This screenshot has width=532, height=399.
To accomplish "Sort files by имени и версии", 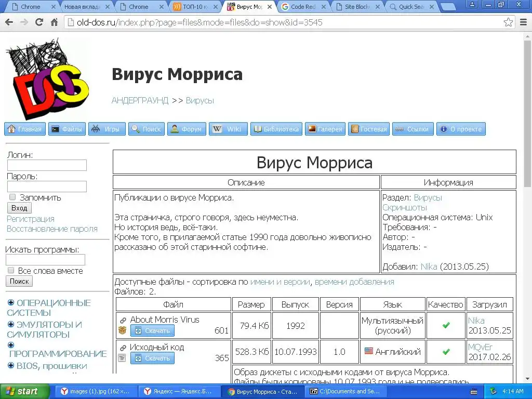I will click(x=280, y=282).
